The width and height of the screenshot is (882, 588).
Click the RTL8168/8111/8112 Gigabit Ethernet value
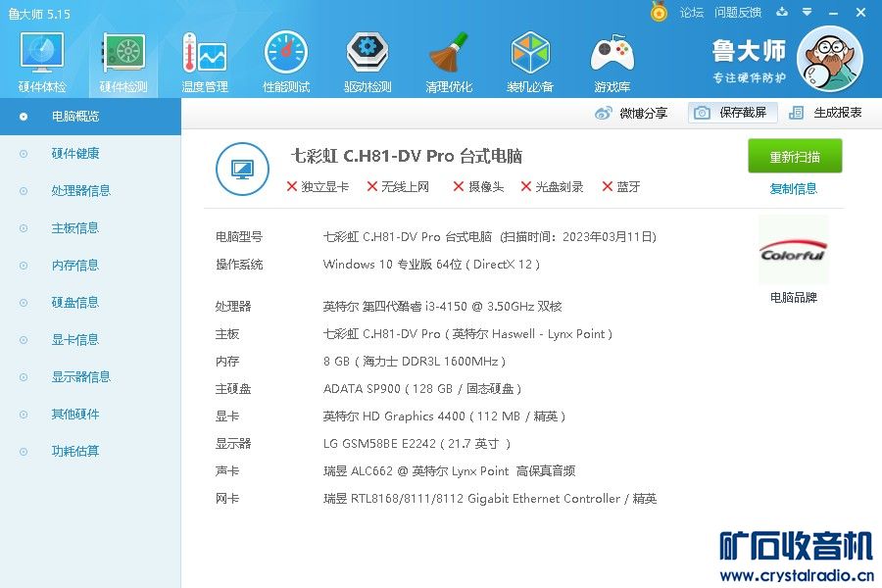coord(490,499)
